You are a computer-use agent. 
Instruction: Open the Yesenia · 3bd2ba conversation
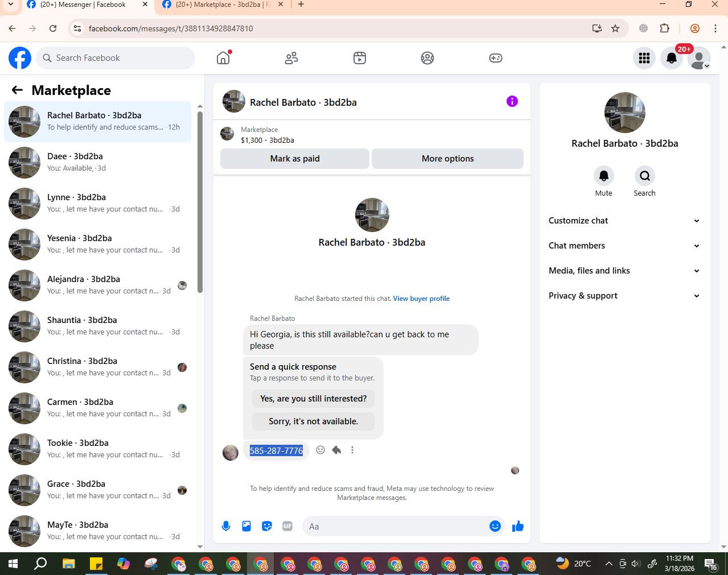(x=98, y=245)
